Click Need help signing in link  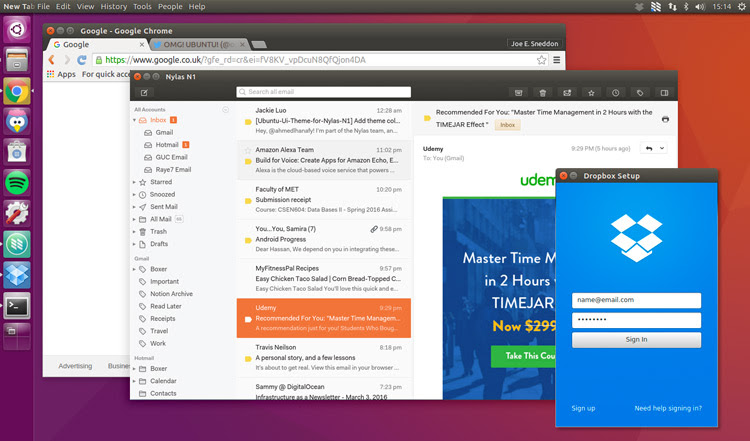click(668, 408)
